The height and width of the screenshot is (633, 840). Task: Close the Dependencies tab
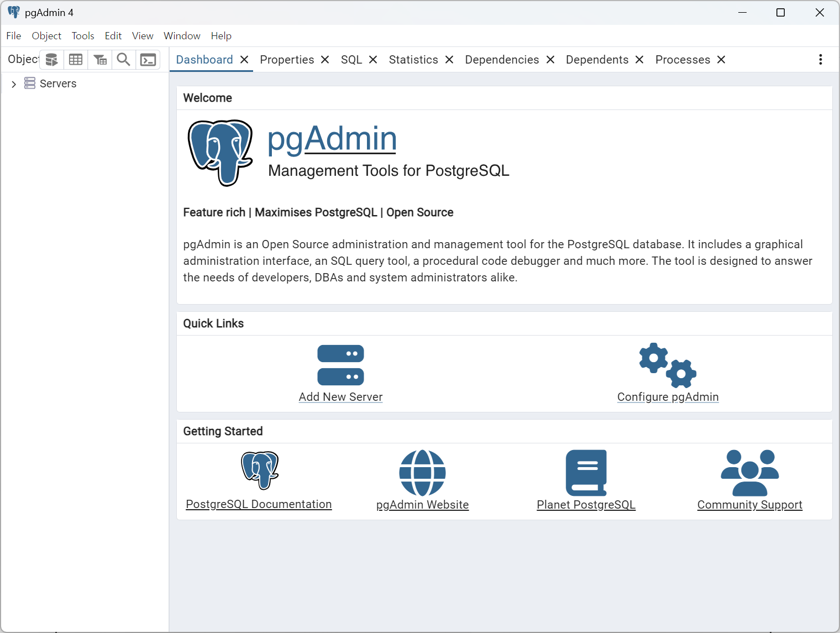point(550,60)
